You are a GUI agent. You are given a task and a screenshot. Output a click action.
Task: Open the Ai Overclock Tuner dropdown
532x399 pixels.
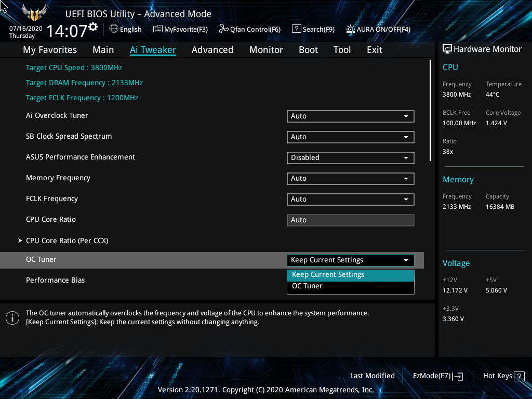click(x=351, y=116)
